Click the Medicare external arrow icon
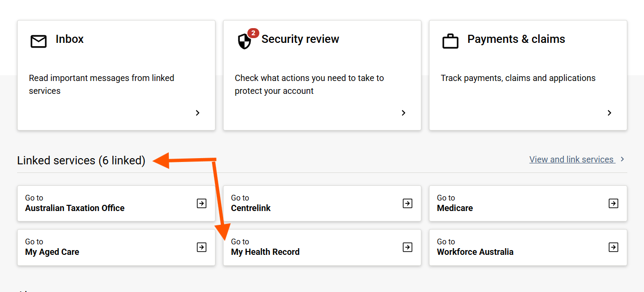This screenshot has height=292, width=644. [x=613, y=203]
